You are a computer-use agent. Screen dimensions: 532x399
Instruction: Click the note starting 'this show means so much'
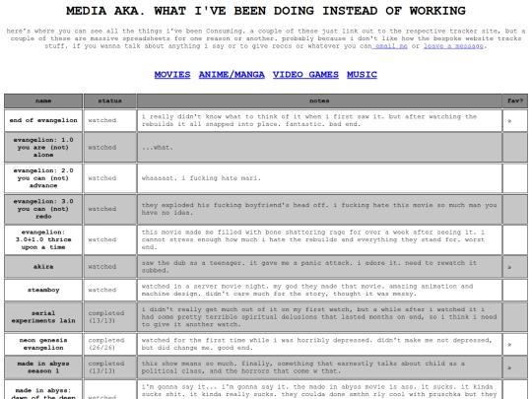pyautogui.click(x=319, y=367)
